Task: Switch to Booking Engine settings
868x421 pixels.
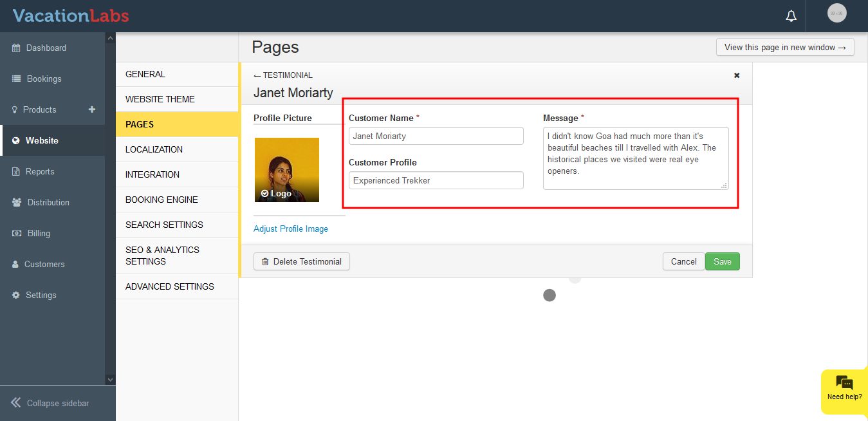Action: [x=162, y=200]
